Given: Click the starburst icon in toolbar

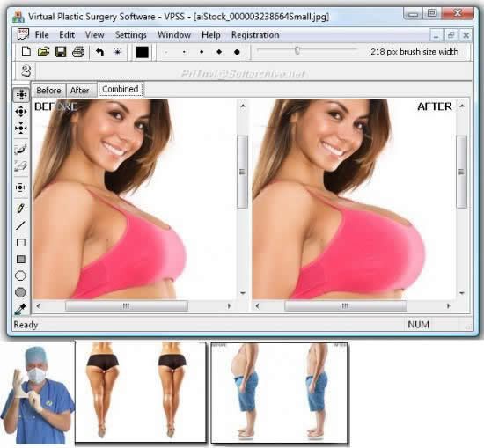Looking at the screenshot, I should [117, 52].
